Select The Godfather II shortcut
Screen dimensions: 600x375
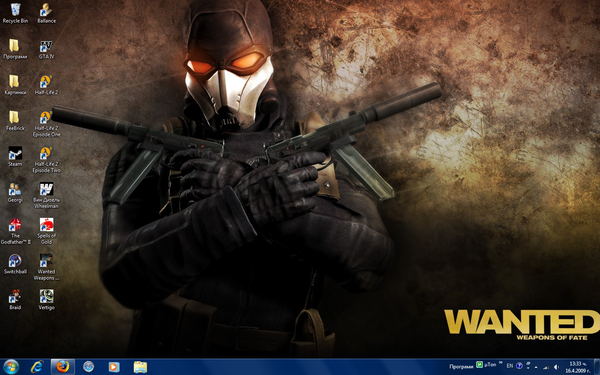click(15, 231)
